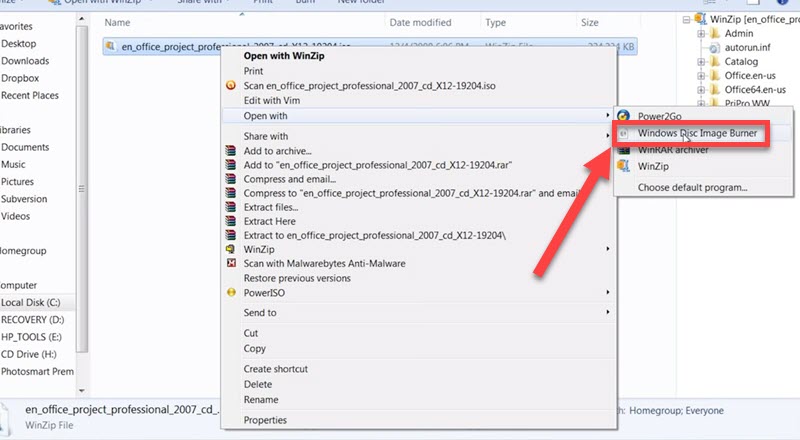Pick WinZip in the Open with submenu
The image size is (800, 440).
[x=653, y=166]
